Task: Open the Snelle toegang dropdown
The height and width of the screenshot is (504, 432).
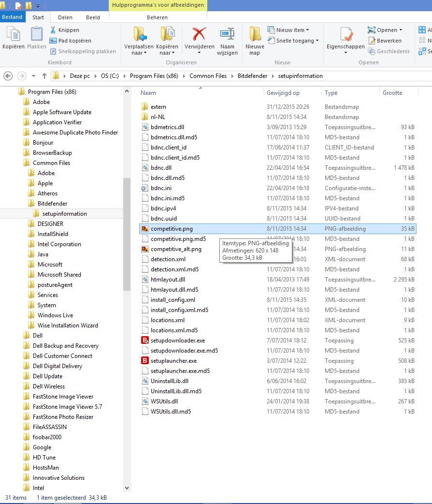Action: (293, 41)
